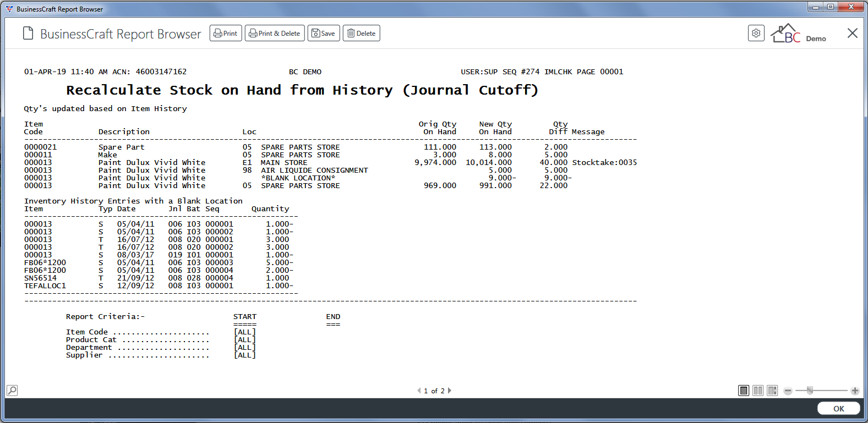Switch to single page view
The height and width of the screenshot is (423, 868).
click(x=744, y=391)
